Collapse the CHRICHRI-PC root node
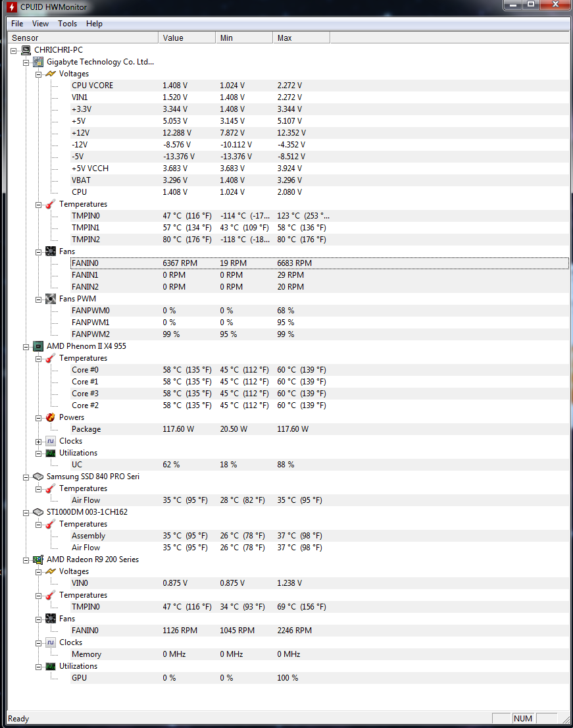 click(14, 51)
